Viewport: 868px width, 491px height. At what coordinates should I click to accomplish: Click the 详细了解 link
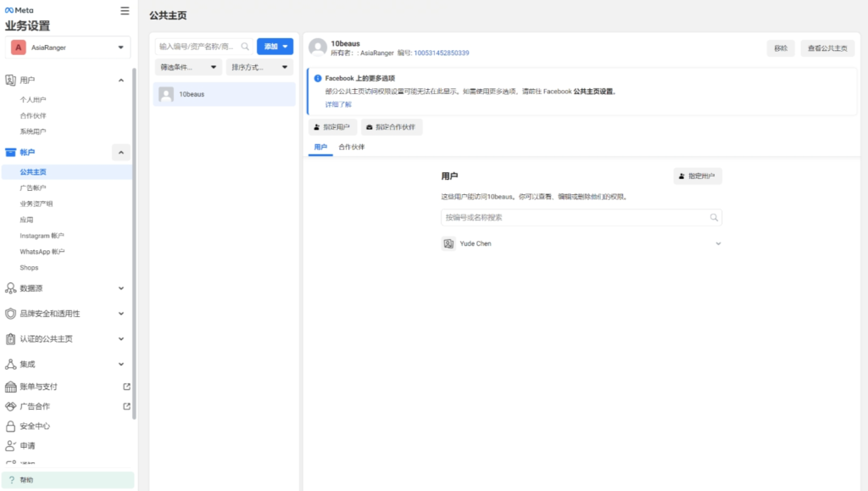tap(338, 104)
